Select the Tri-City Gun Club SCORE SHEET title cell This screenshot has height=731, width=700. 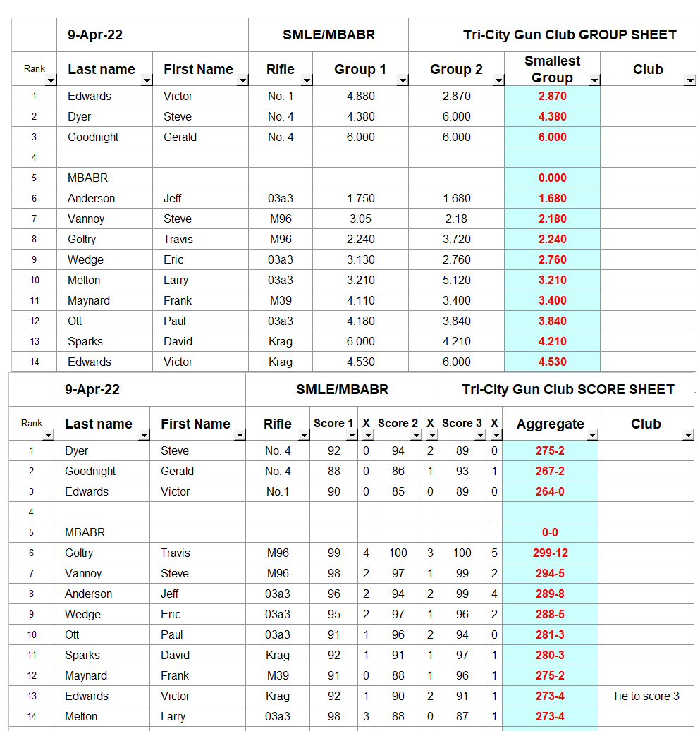pos(568,390)
